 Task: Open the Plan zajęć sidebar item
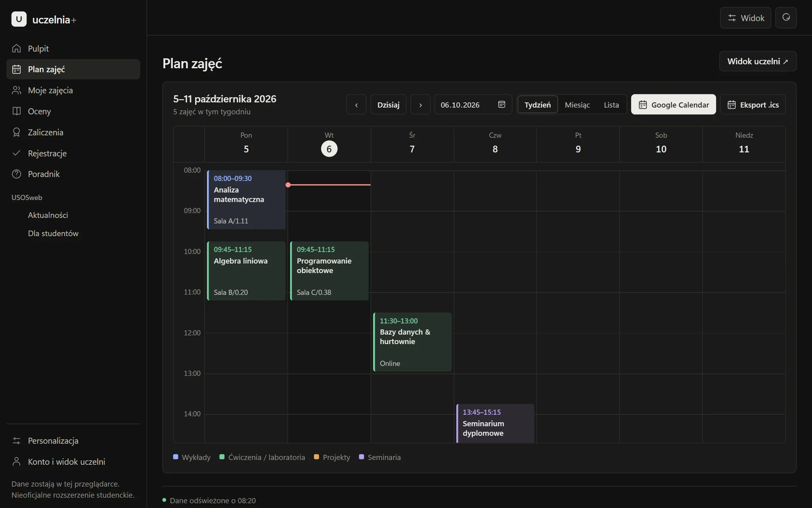[73, 69]
